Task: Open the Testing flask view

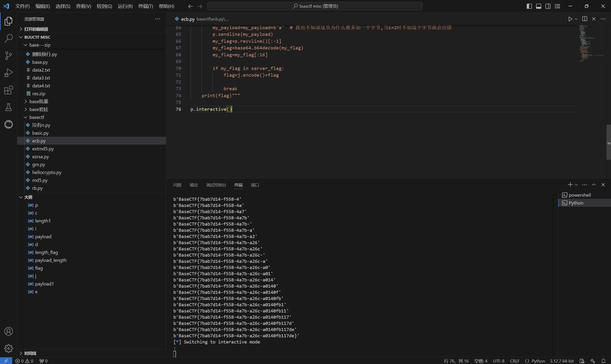Action: 9,107
